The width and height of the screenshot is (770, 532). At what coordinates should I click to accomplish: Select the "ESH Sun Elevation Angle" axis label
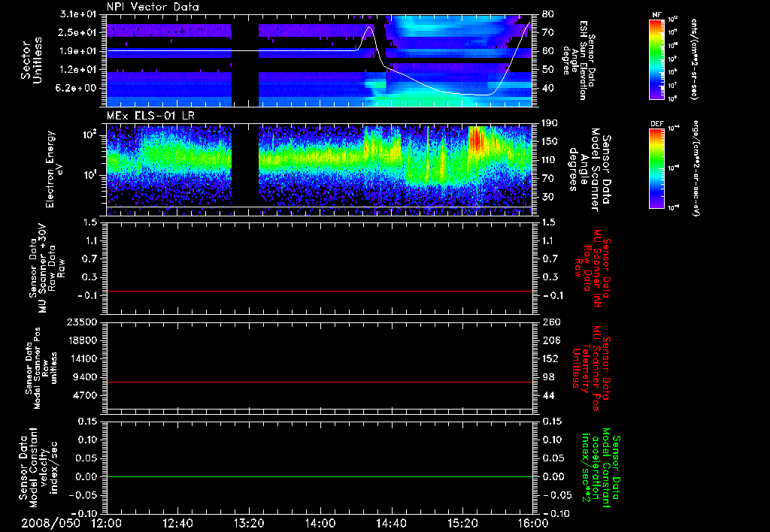click(x=578, y=60)
